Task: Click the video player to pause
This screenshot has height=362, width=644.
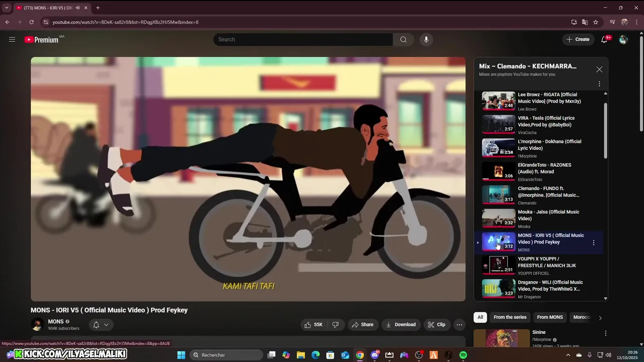Action: pyautogui.click(x=248, y=179)
